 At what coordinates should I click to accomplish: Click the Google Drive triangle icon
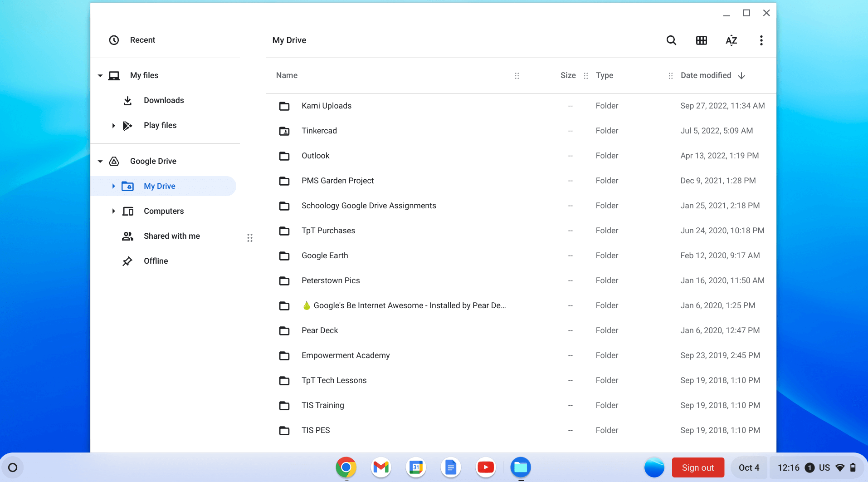pos(114,161)
